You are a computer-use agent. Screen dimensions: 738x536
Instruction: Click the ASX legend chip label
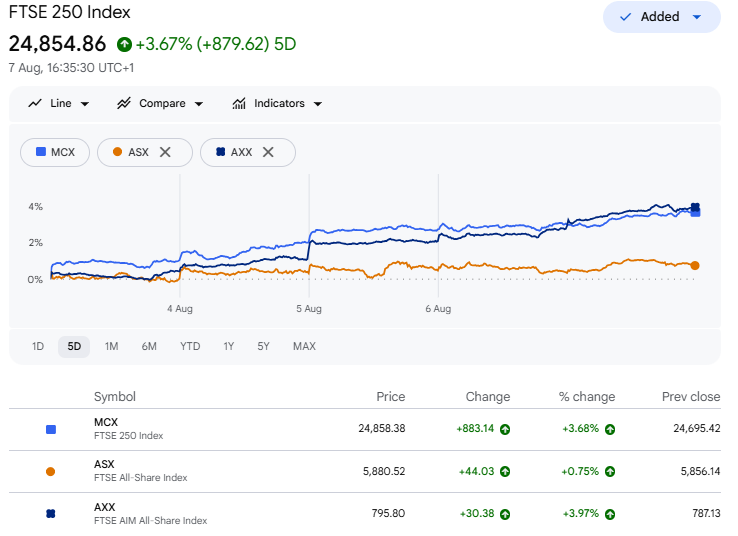[x=138, y=152]
